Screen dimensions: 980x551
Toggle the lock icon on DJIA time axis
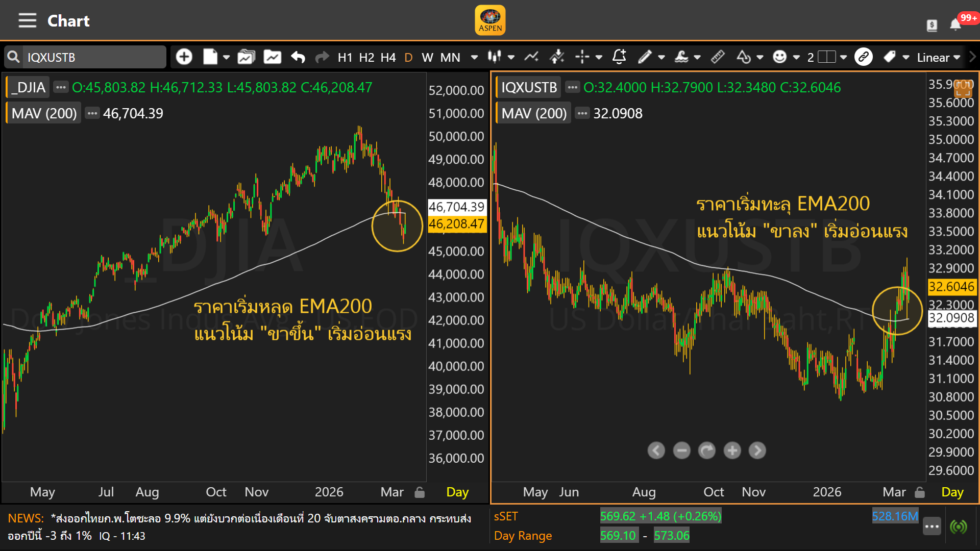[420, 492]
